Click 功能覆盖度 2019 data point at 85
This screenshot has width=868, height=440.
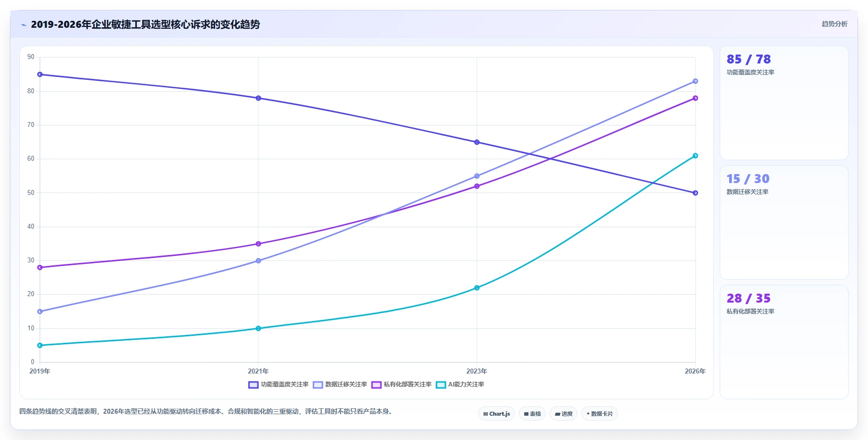coord(40,74)
